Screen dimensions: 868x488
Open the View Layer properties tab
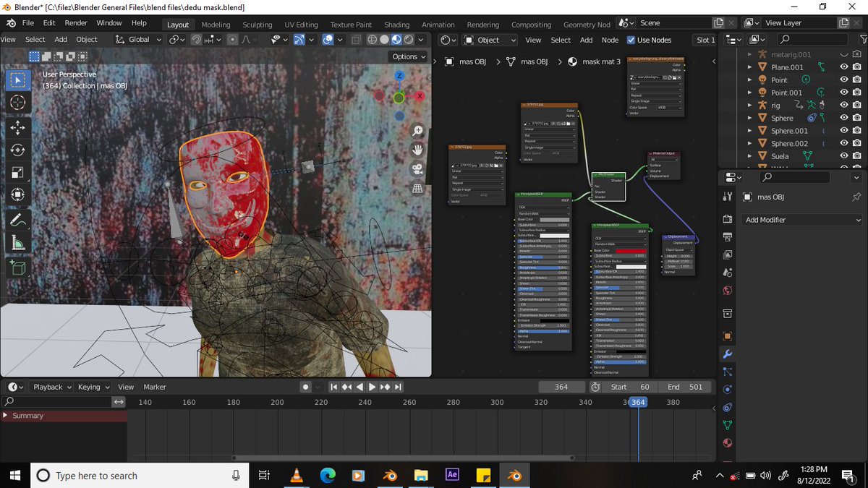[x=728, y=255]
